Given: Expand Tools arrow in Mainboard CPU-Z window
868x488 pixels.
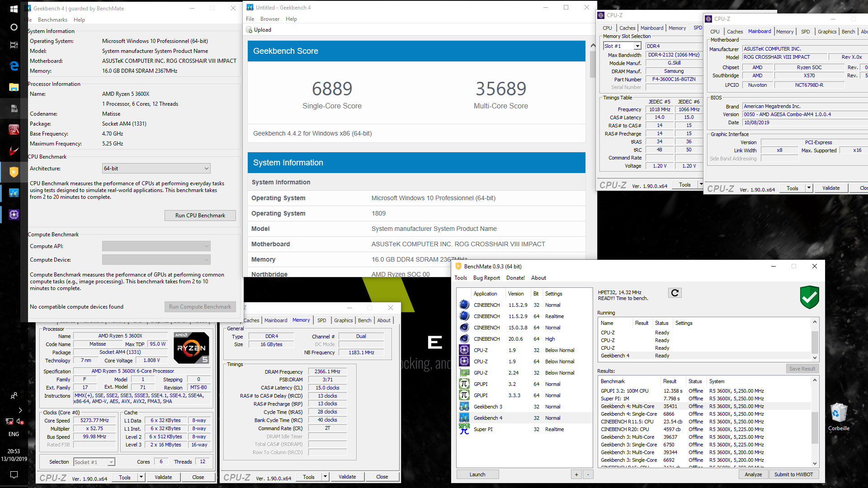Looking at the screenshot, I should [x=809, y=188].
